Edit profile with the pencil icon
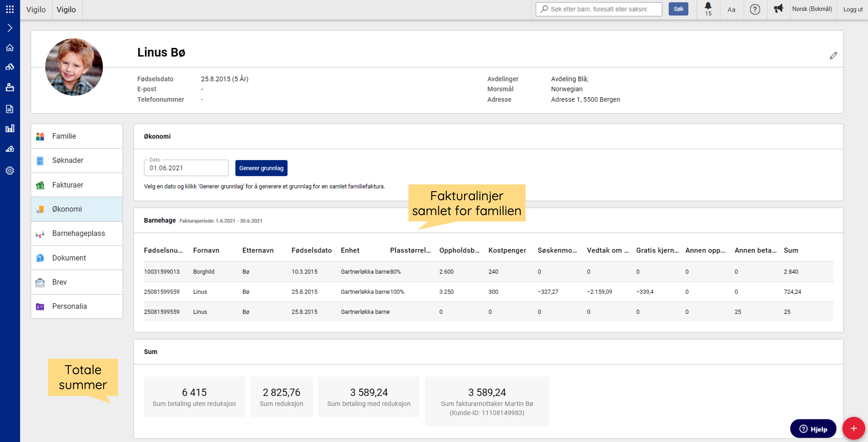The image size is (868, 442). coord(833,56)
